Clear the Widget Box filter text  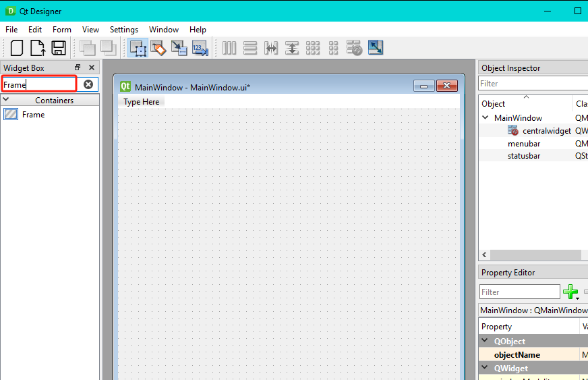[88, 84]
